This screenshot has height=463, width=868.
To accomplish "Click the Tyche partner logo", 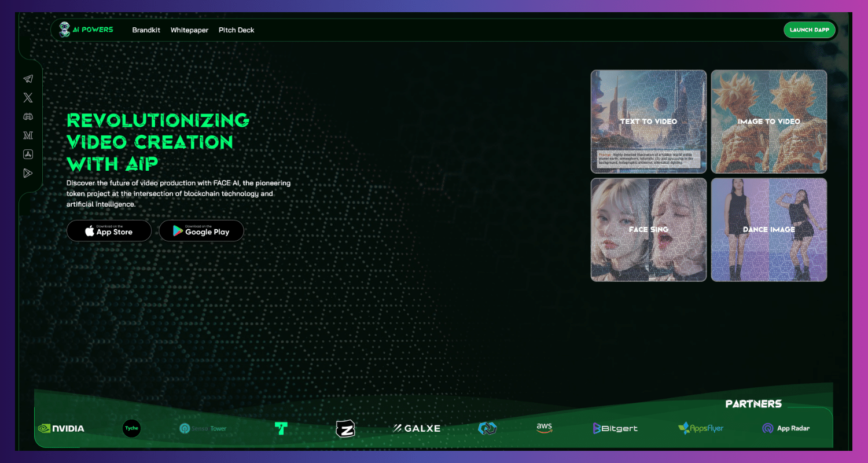I will pos(131,428).
